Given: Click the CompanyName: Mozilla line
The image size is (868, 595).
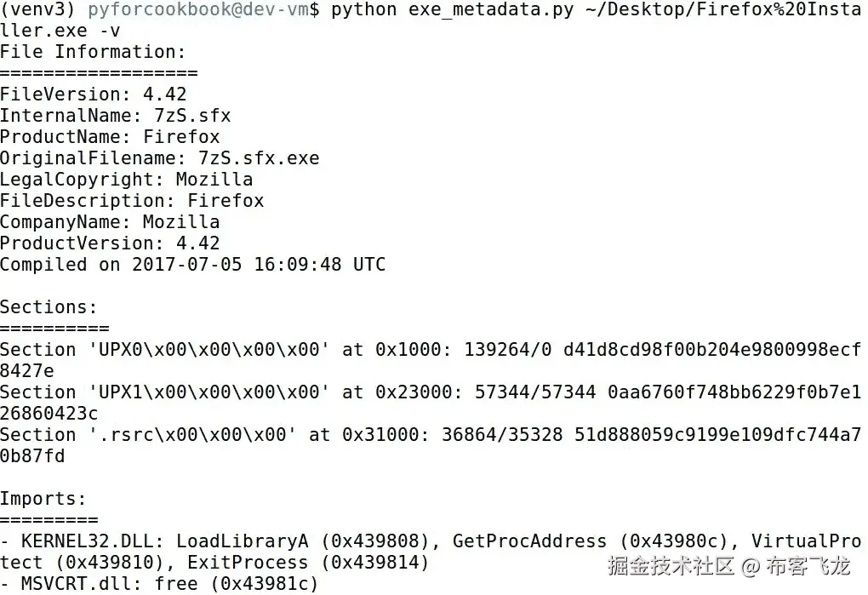Looking at the screenshot, I should (110, 222).
